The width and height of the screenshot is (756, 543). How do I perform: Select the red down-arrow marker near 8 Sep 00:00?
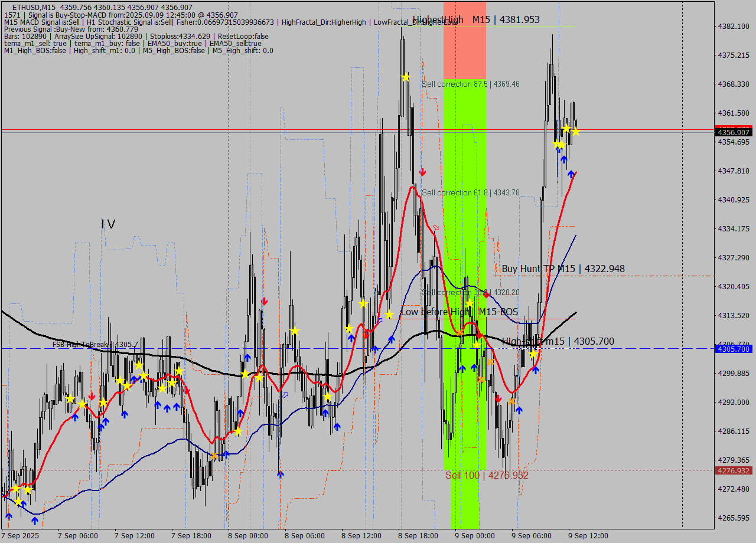[264, 301]
